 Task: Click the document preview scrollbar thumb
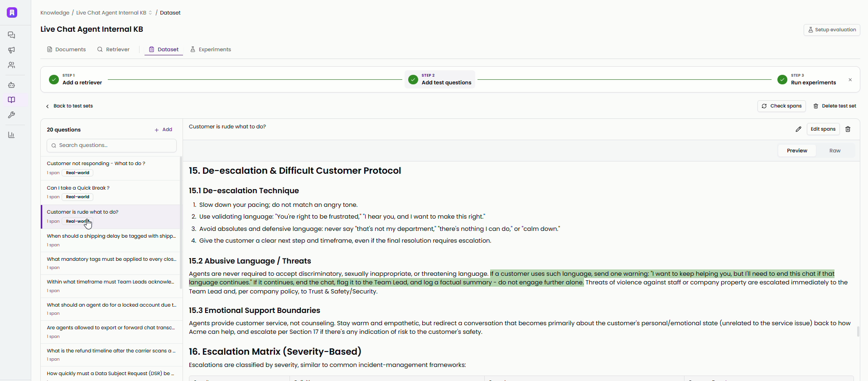[858, 332]
